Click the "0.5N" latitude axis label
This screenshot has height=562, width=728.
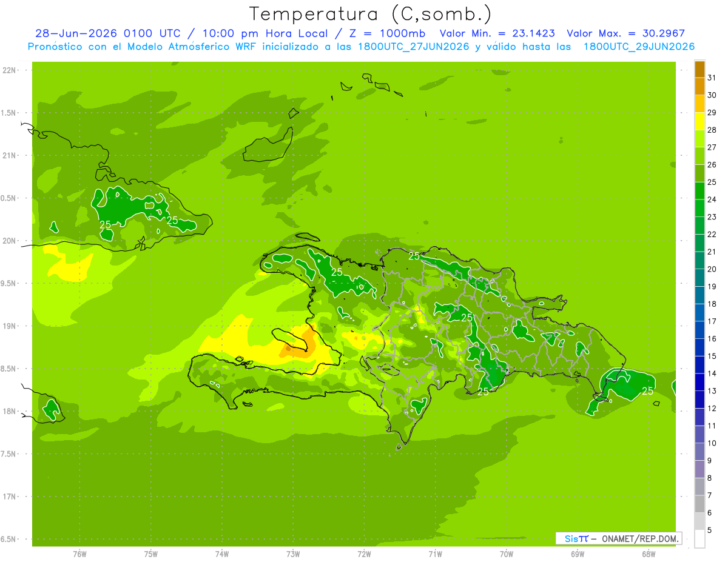coord(8,198)
